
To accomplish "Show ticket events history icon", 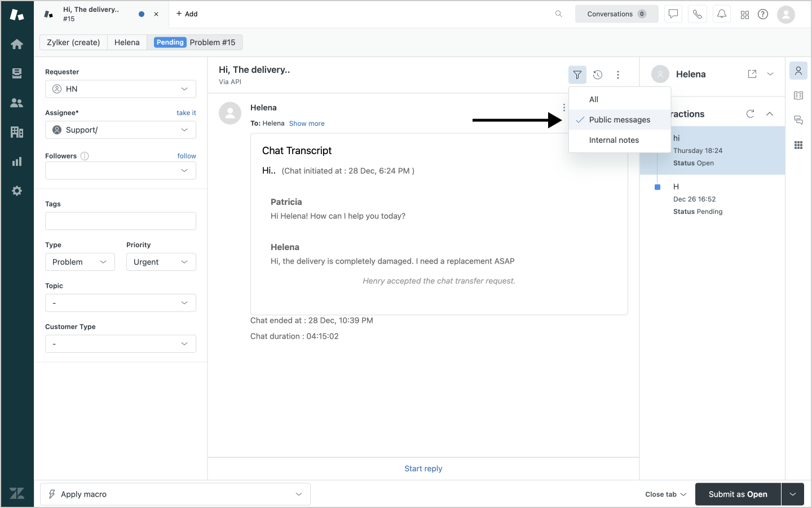I will tap(598, 75).
